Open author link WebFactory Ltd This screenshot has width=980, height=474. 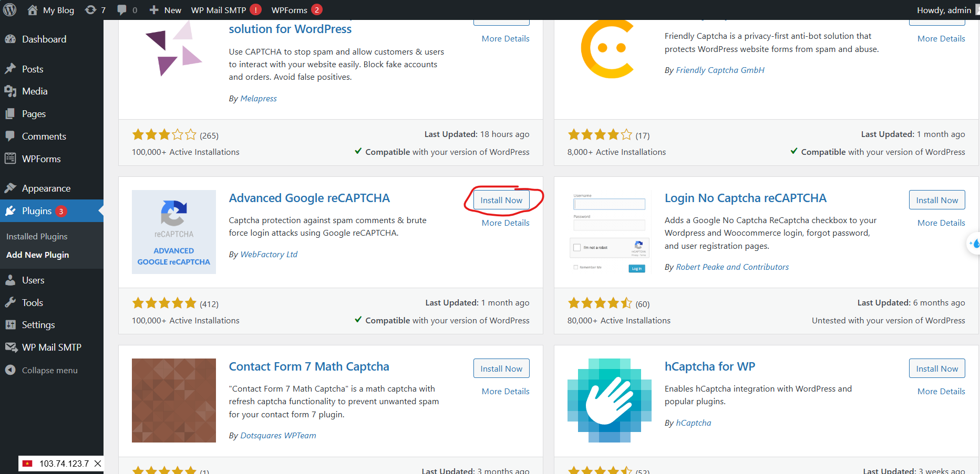(269, 255)
